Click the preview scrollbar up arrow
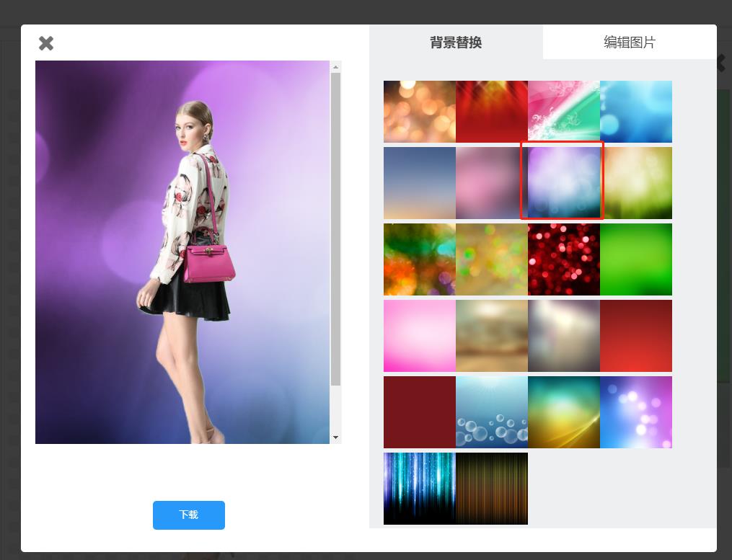 [x=335, y=67]
